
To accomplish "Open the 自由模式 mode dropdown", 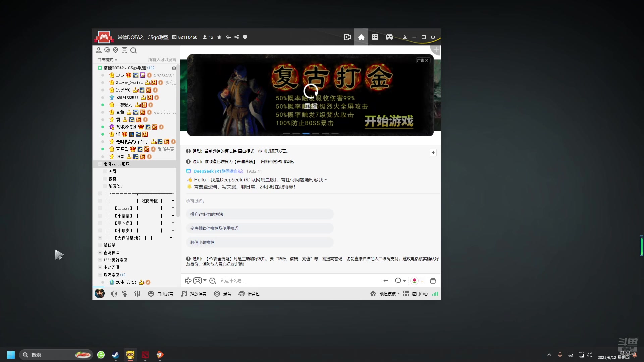I will [x=107, y=60].
